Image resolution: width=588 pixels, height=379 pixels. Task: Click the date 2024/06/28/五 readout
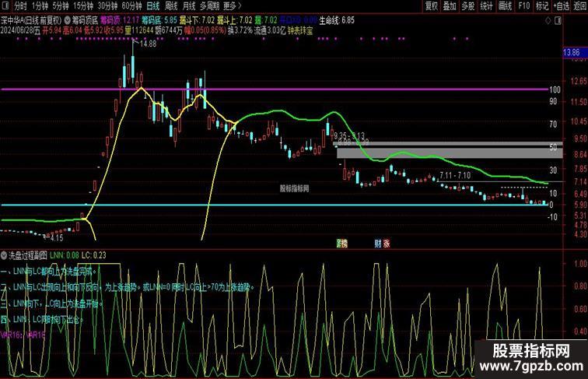click(21, 30)
